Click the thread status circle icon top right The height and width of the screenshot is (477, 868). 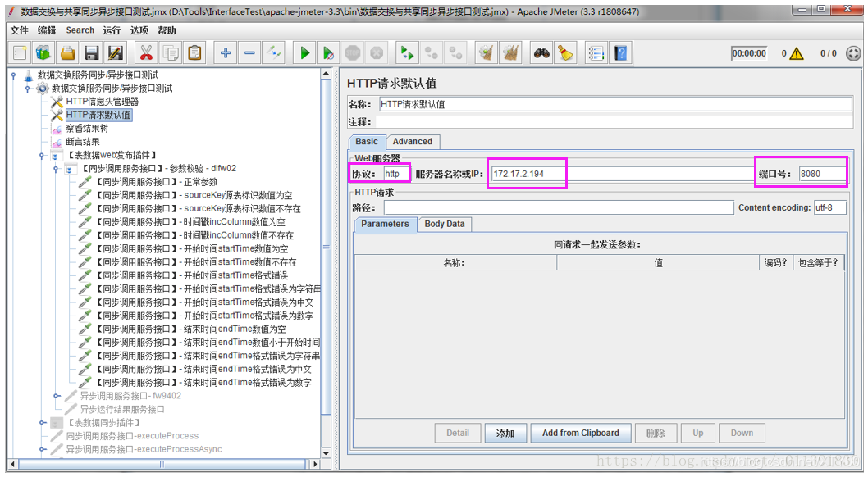pos(853,53)
